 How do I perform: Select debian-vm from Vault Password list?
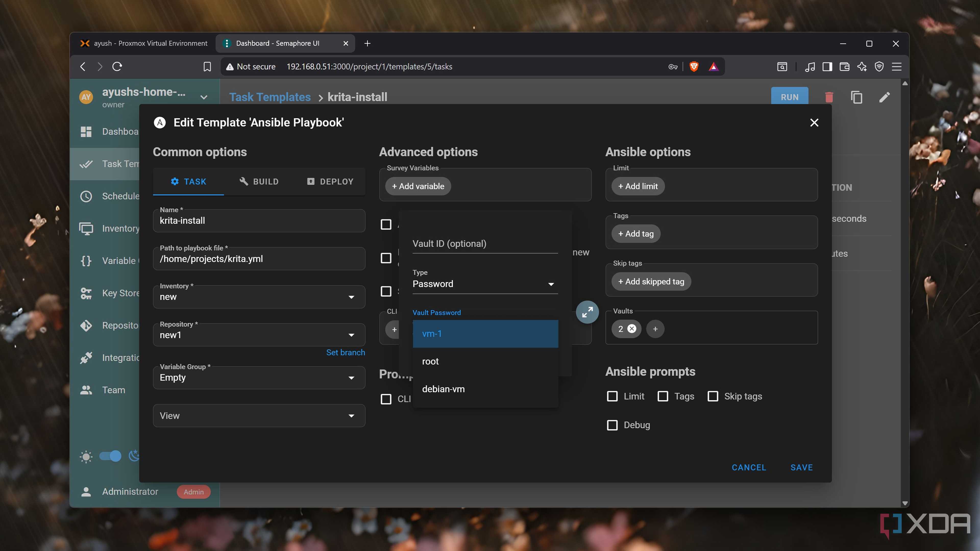[x=485, y=389]
